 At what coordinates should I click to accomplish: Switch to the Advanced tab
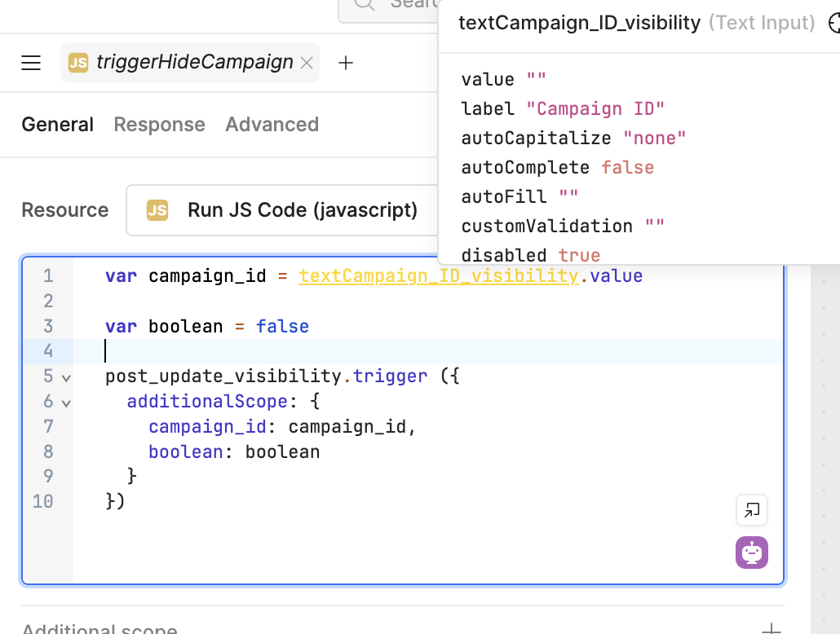click(272, 124)
